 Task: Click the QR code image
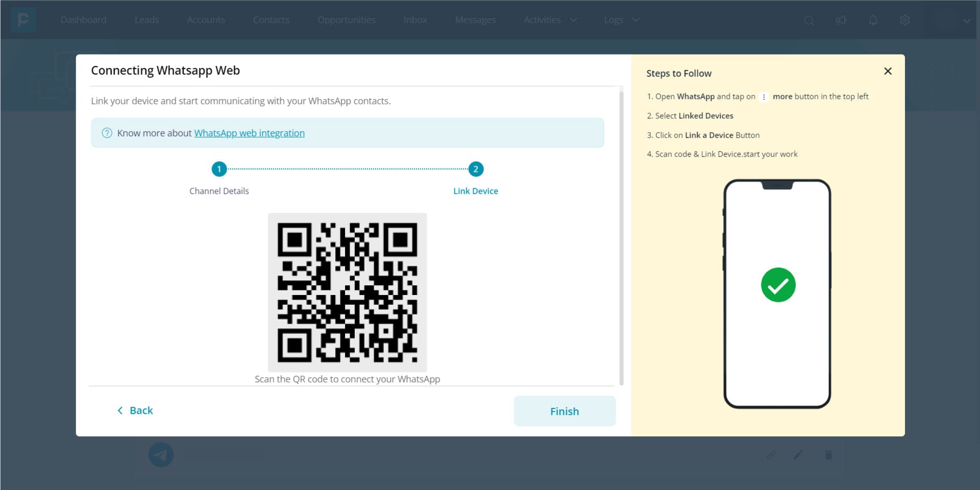pos(347,292)
